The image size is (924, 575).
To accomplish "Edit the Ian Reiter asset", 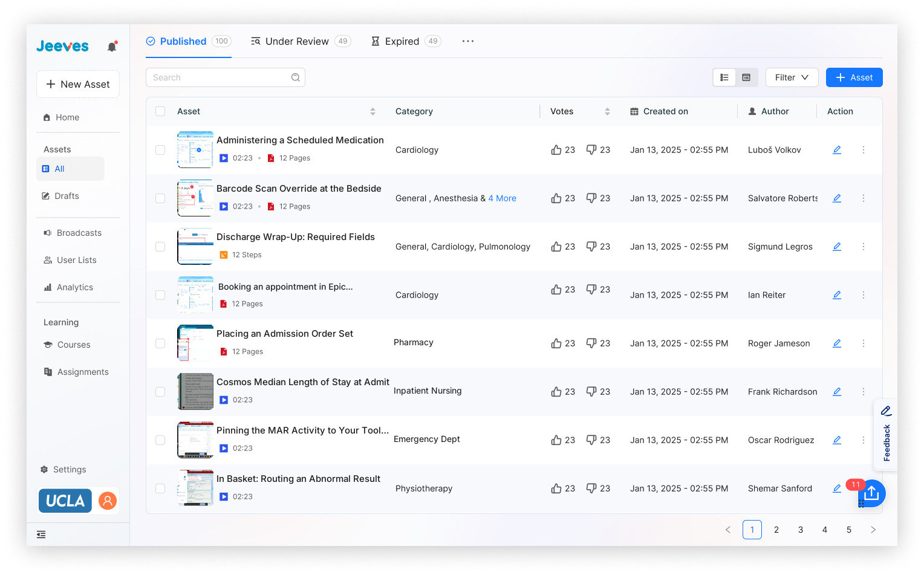I will (x=837, y=295).
